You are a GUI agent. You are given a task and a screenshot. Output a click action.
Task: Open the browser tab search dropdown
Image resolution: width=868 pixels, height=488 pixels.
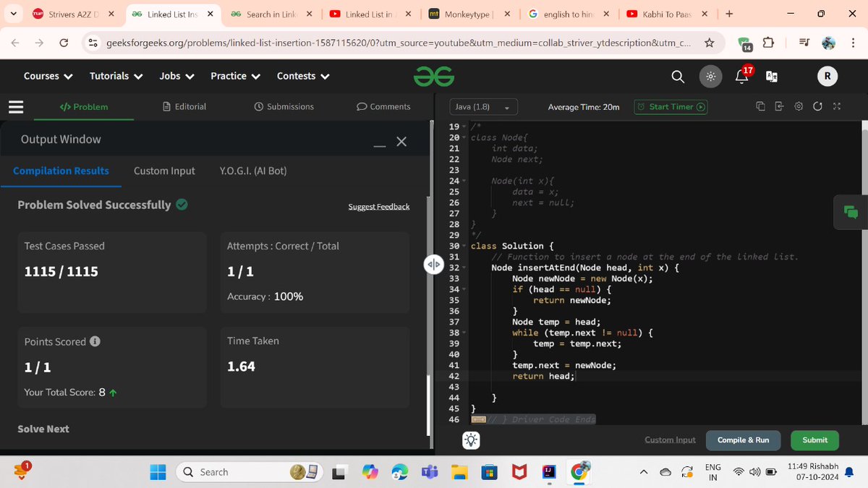pos(15,14)
